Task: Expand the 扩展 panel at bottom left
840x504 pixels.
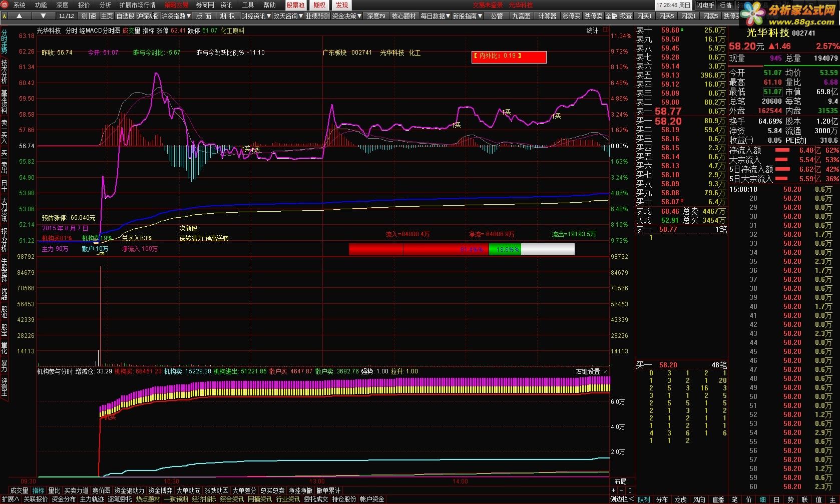Action: coord(10,499)
